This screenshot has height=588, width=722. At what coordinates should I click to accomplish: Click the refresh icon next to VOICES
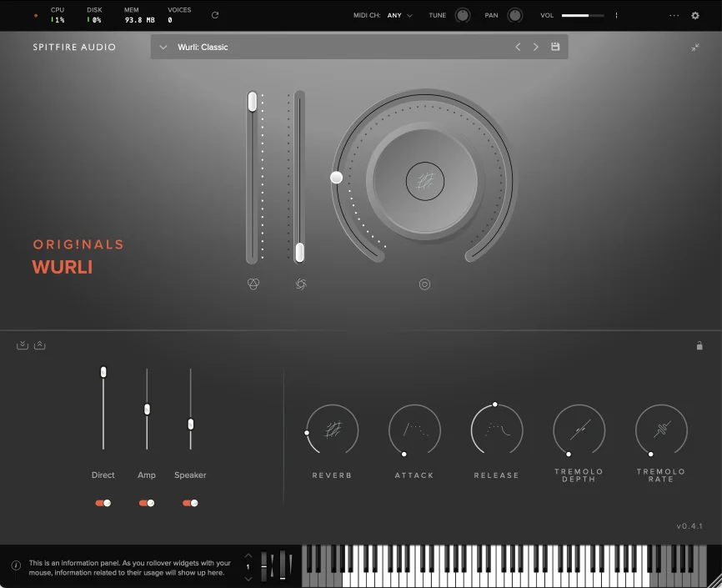pyautogui.click(x=214, y=15)
